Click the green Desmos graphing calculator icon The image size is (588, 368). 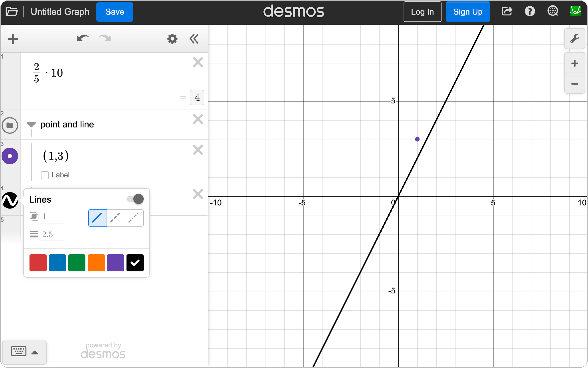(x=575, y=11)
